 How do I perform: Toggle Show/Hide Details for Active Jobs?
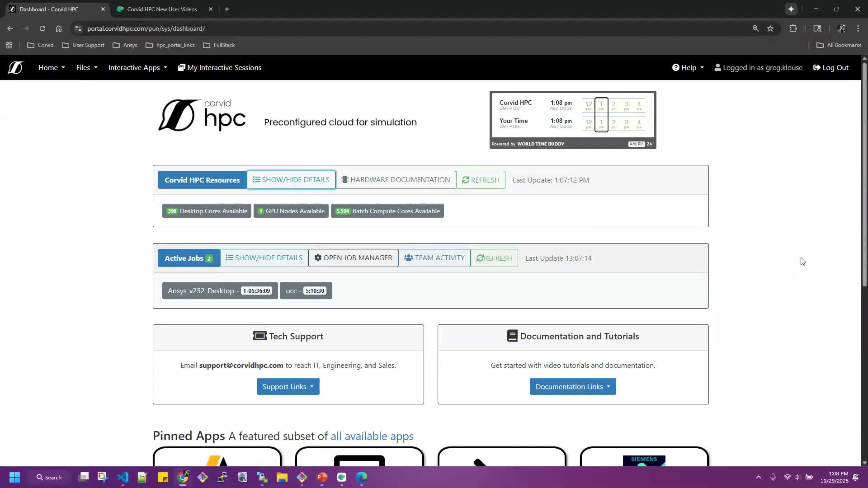pyautogui.click(x=264, y=258)
